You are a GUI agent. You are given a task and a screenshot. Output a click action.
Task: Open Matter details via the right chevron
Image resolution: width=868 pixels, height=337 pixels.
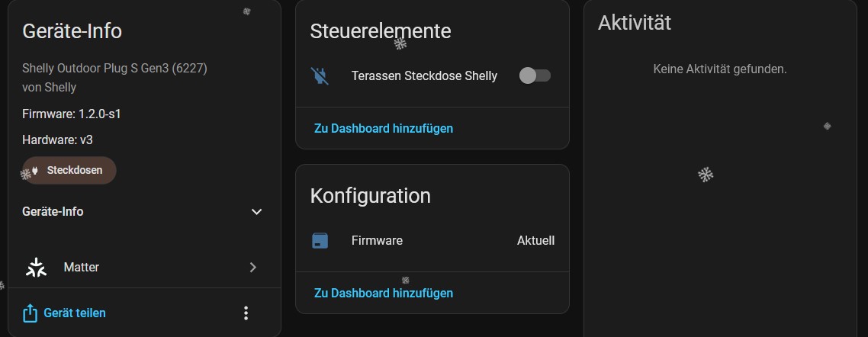click(x=253, y=268)
